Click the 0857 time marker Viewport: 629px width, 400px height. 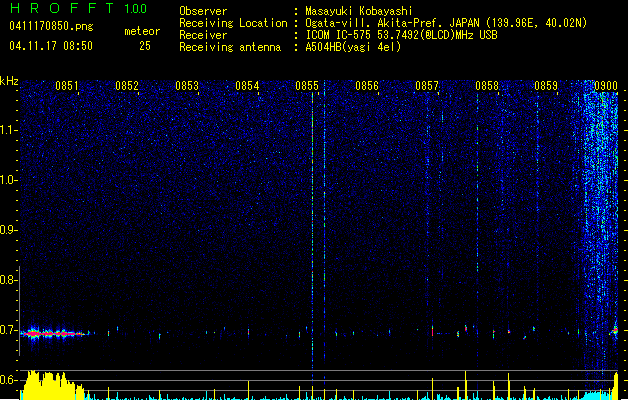pyautogui.click(x=427, y=86)
